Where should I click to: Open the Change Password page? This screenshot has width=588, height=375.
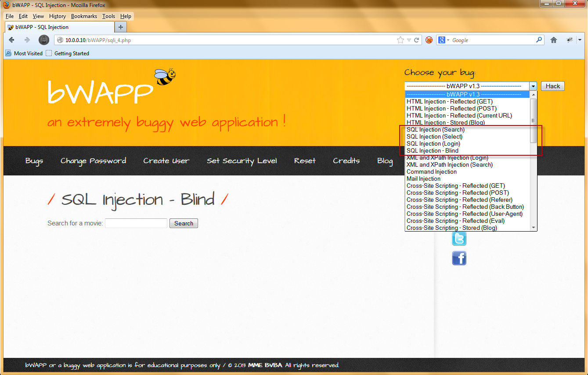(93, 161)
